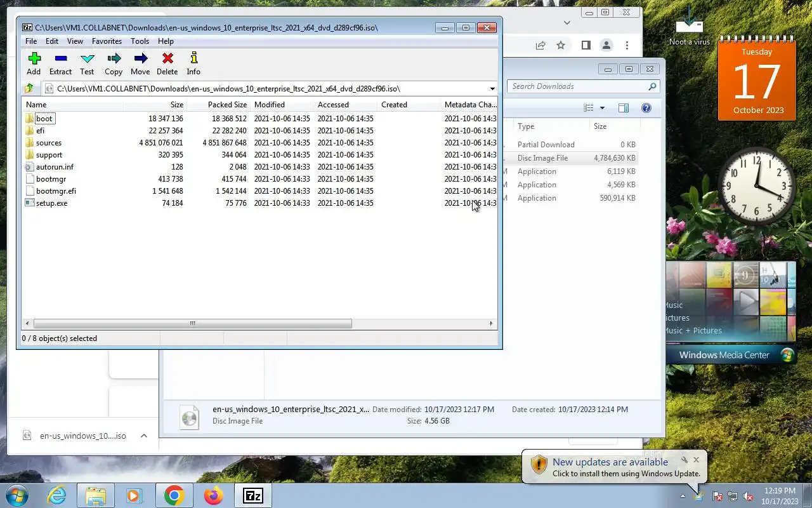Sort by the Modified column header
The height and width of the screenshot is (508, 812).
[x=282, y=105]
